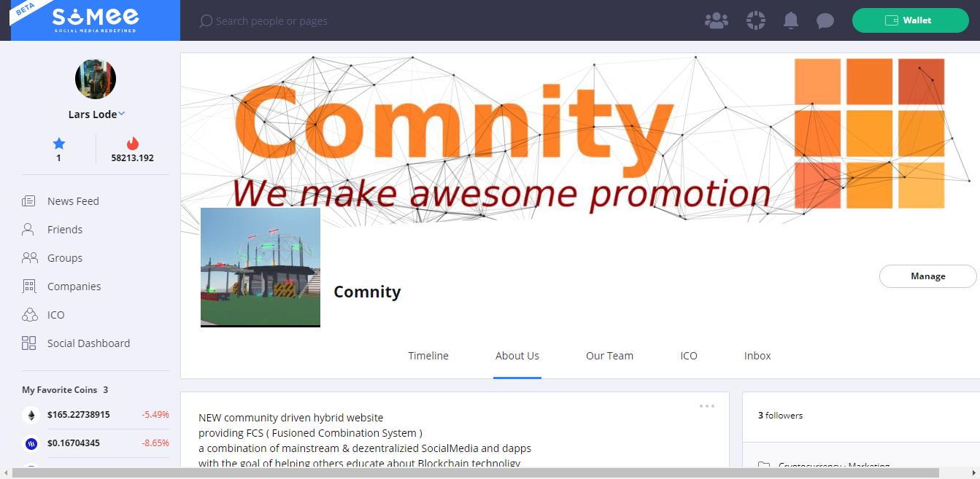980x479 pixels.
Task: Click the 3 followers link
Action: click(x=780, y=416)
